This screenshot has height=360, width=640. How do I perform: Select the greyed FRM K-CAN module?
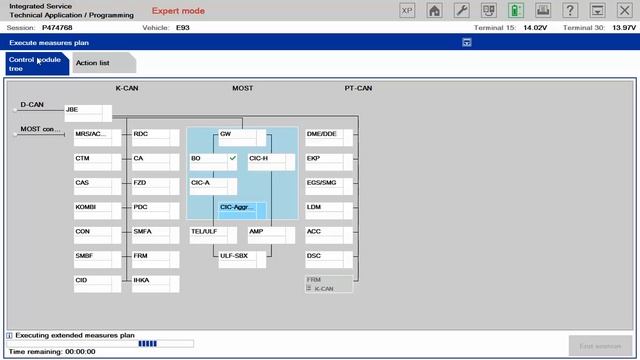[x=329, y=284]
